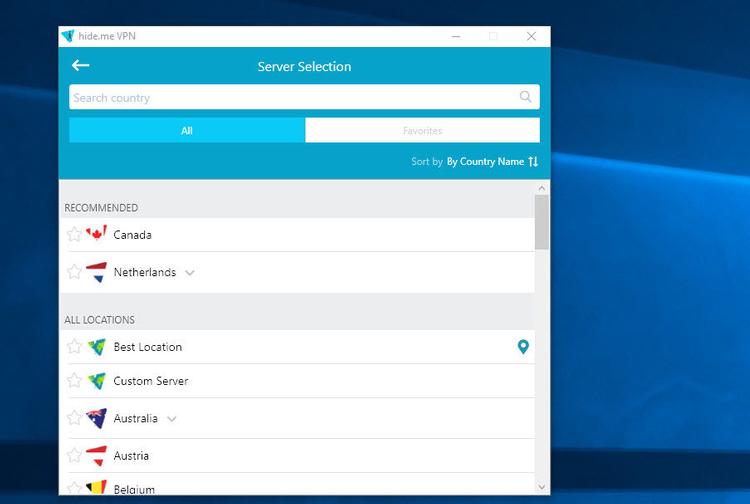Click the back arrow in Server Selection
The height and width of the screenshot is (504, 750).
point(81,66)
